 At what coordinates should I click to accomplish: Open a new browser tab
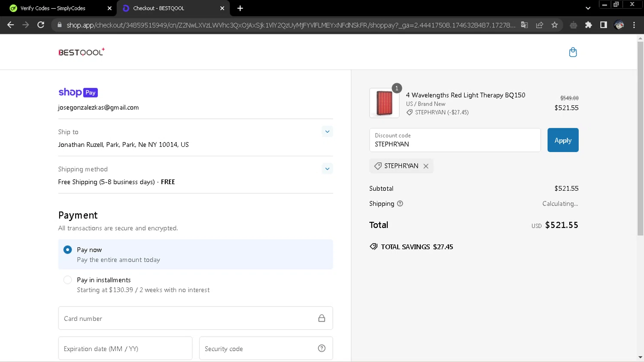click(240, 8)
